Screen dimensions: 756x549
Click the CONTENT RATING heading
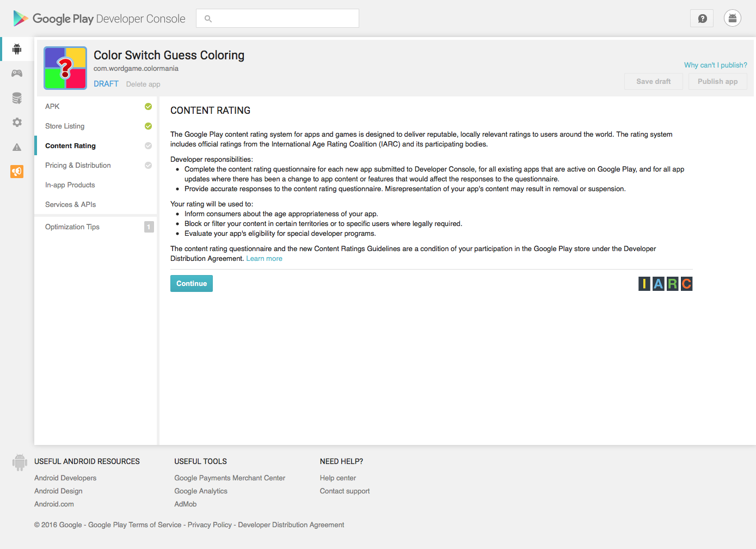point(211,111)
